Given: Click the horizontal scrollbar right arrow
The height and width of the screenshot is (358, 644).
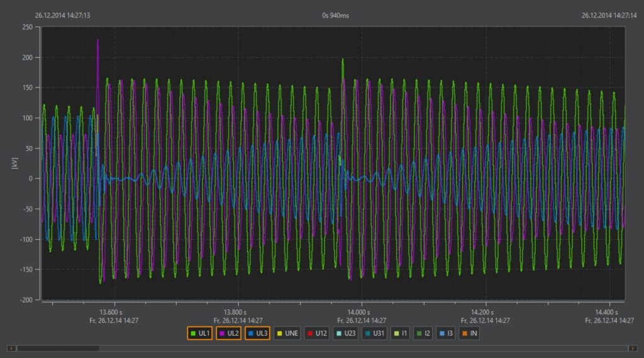Looking at the screenshot, I should (632, 348).
